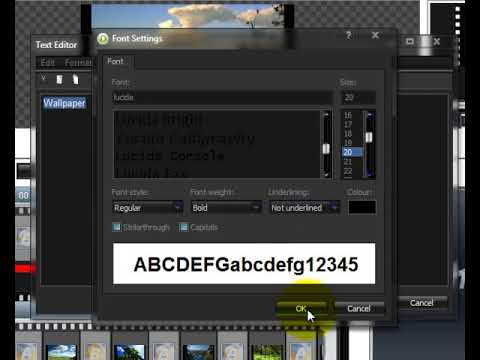Click Cancel in the Font Settings dialog
The width and height of the screenshot is (480, 360).
359,309
